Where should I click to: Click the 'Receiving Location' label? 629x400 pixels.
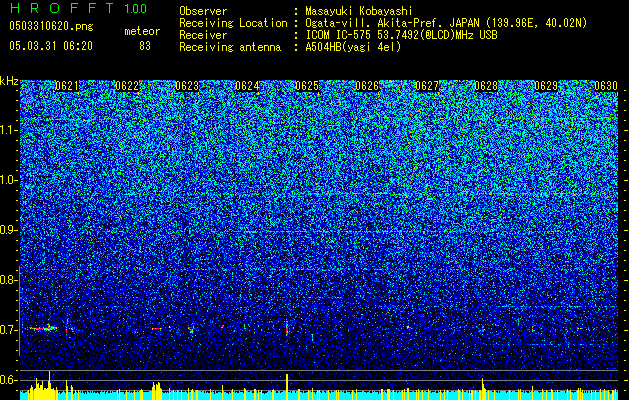(x=233, y=23)
